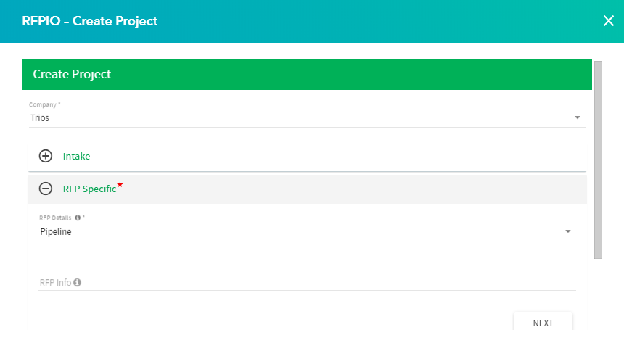Expand the Intake section plus icon
The width and height of the screenshot is (624, 364).
click(46, 156)
